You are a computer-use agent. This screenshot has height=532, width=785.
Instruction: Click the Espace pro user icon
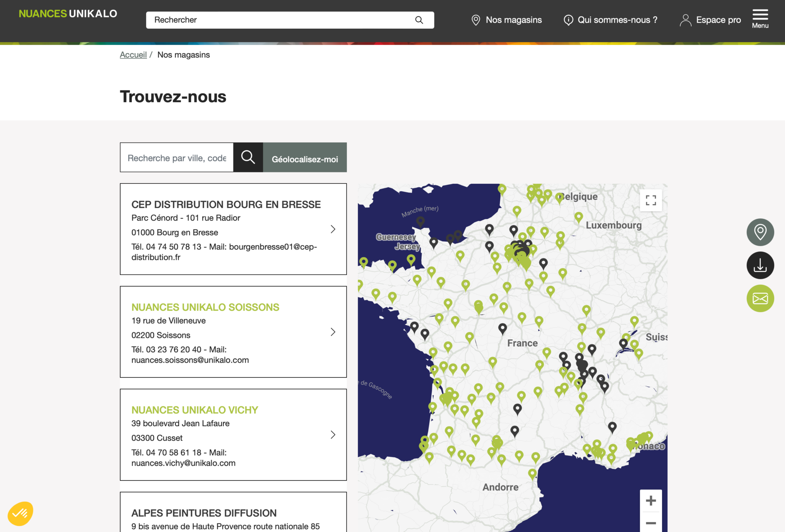click(x=685, y=20)
